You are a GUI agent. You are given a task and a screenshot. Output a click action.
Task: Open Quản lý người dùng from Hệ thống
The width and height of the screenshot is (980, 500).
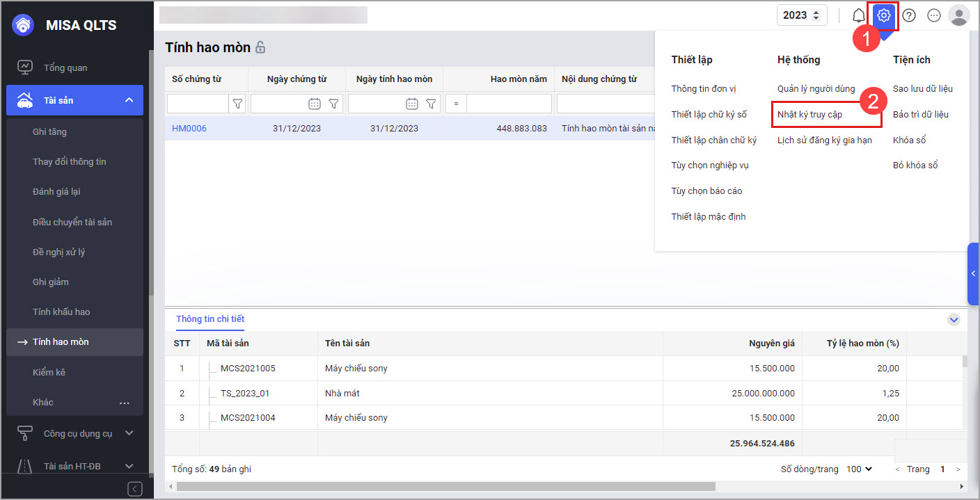tap(816, 89)
